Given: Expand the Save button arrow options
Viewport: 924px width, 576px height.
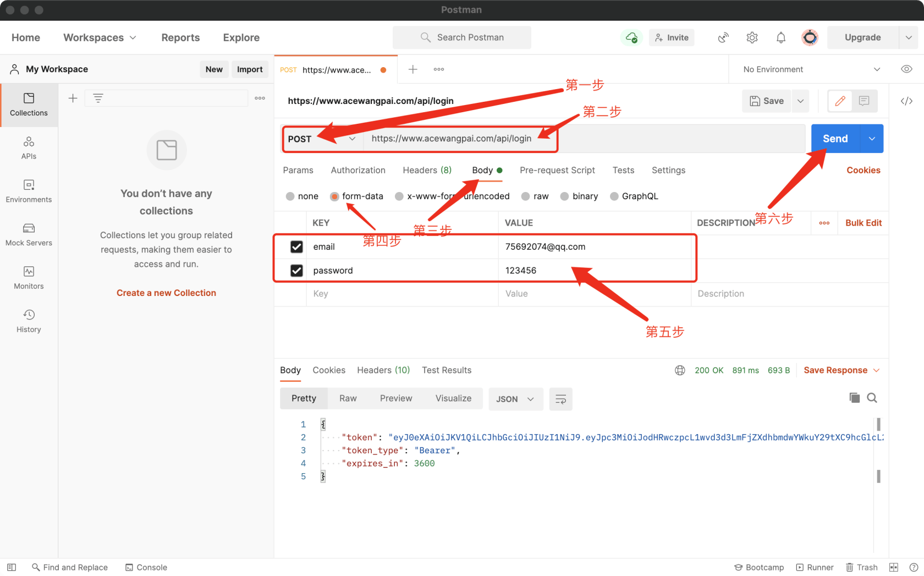Looking at the screenshot, I should 800,101.
